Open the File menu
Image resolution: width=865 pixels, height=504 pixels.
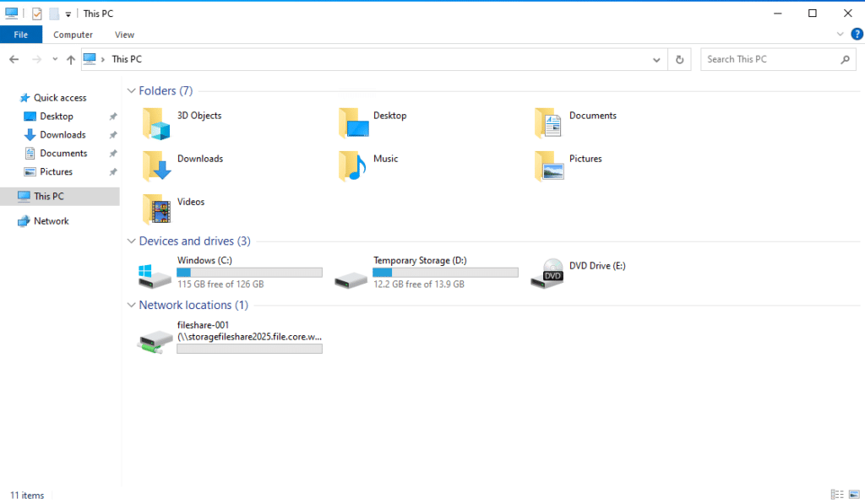point(20,35)
